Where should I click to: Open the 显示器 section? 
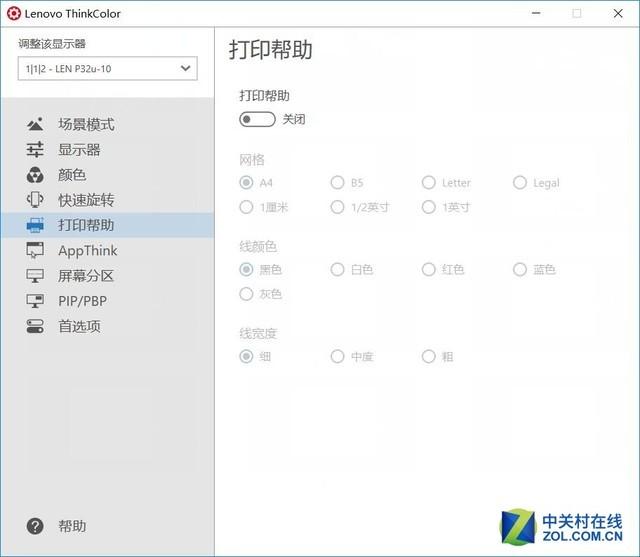point(107,150)
